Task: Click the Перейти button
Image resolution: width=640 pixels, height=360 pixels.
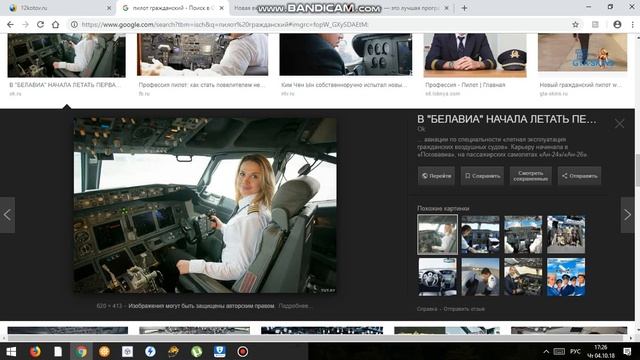Action: click(436, 176)
